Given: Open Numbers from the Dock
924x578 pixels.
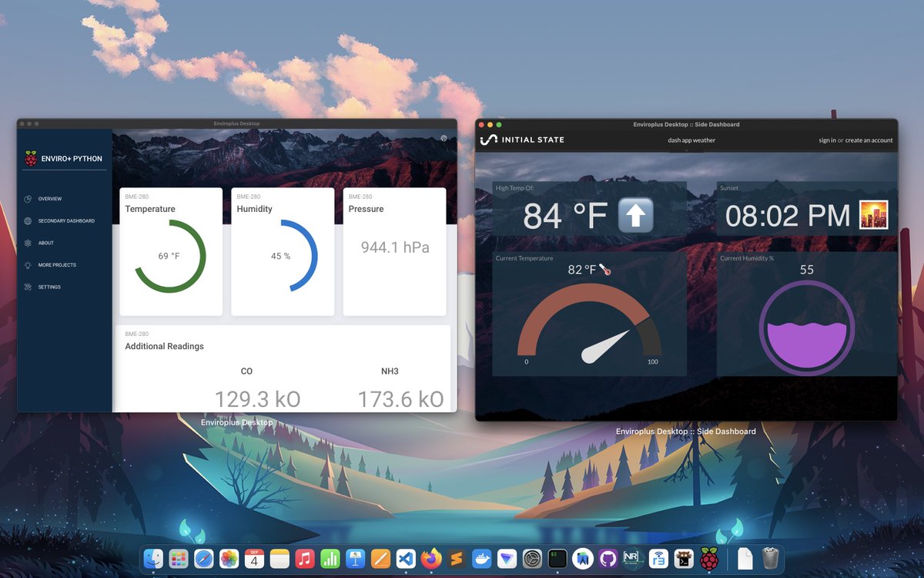Looking at the screenshot, I should point(330,558).
